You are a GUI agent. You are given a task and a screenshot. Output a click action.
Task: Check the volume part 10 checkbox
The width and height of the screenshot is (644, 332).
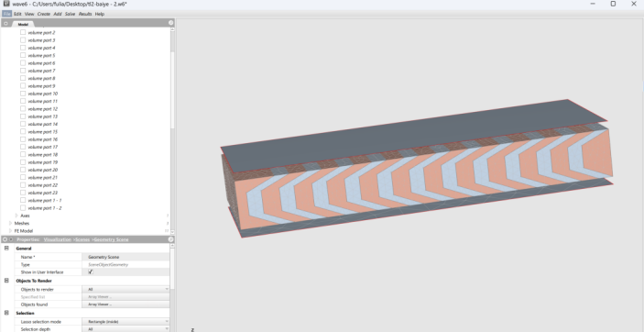(x=23, y=94)
